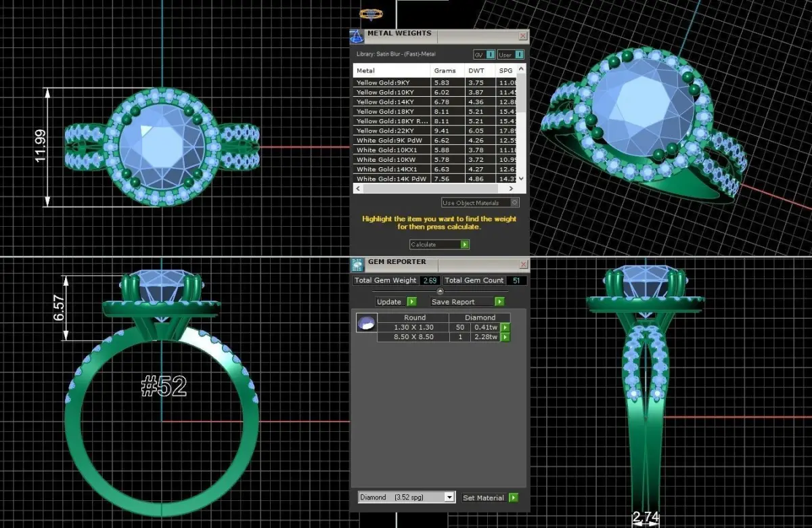The height and width of the screenshot is (528, 812).
Task: Select the Yellow Gold:9KY row
Action: click(435, 83)
